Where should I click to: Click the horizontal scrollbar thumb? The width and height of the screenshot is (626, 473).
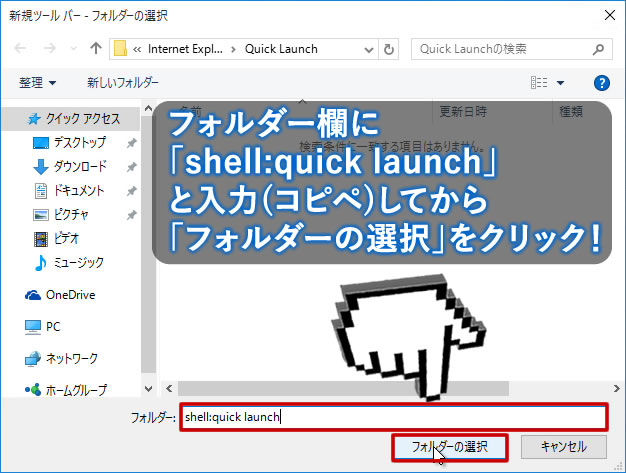[x=343, y=388]
